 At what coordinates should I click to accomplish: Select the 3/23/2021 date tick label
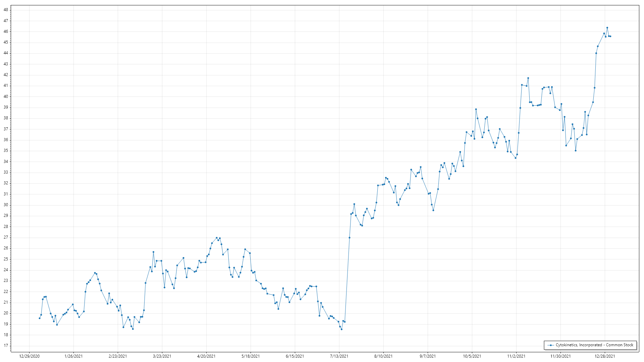pos(162,356)
